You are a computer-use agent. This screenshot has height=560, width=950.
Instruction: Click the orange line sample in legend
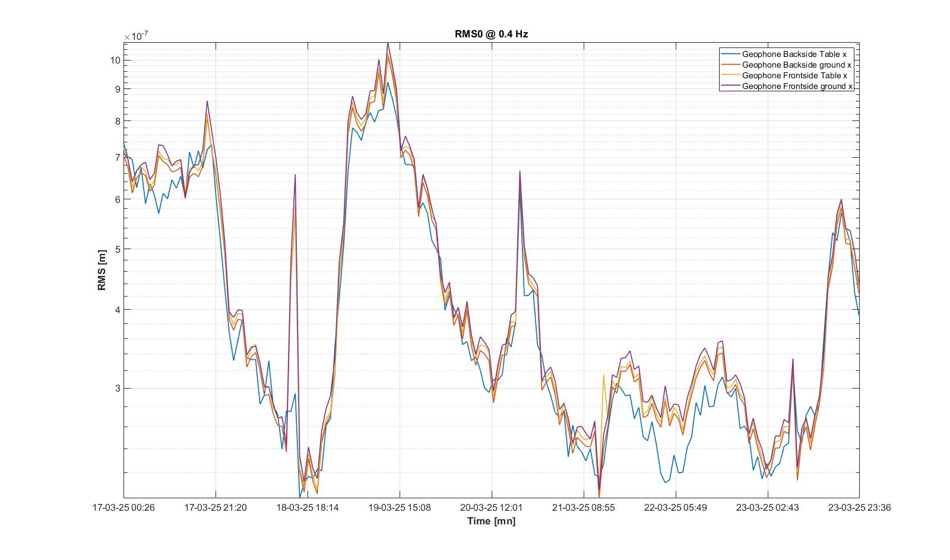[x=731, y=65]
